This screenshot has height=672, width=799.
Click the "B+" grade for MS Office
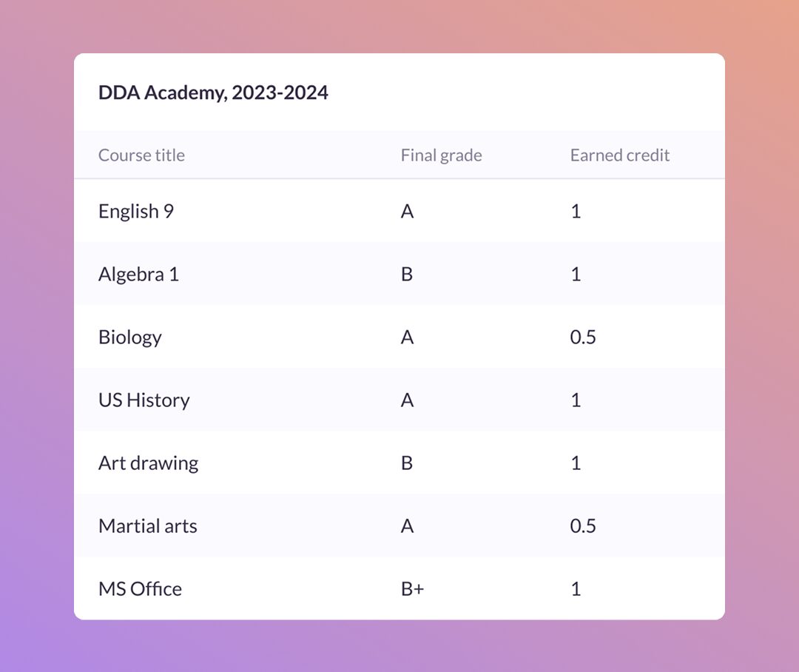(412, 589)
